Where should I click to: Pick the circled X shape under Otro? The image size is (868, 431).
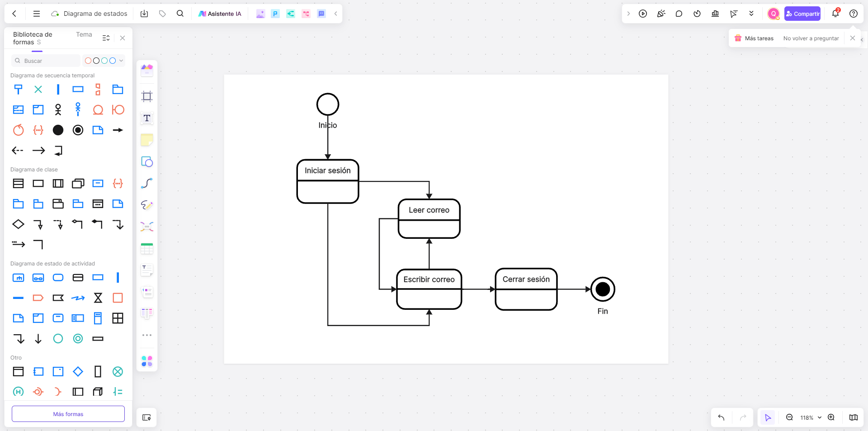[118, 372]
